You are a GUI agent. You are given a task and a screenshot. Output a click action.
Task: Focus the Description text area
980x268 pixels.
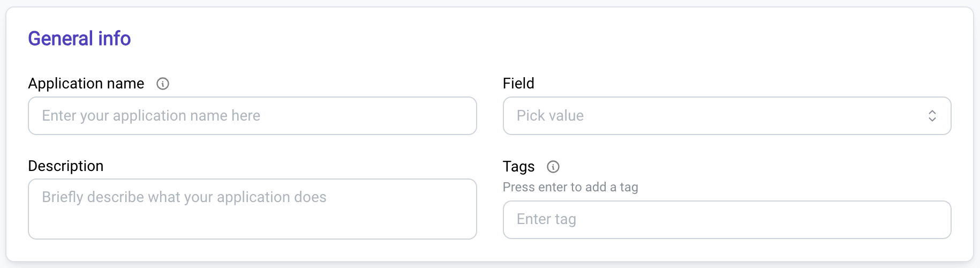252,209
